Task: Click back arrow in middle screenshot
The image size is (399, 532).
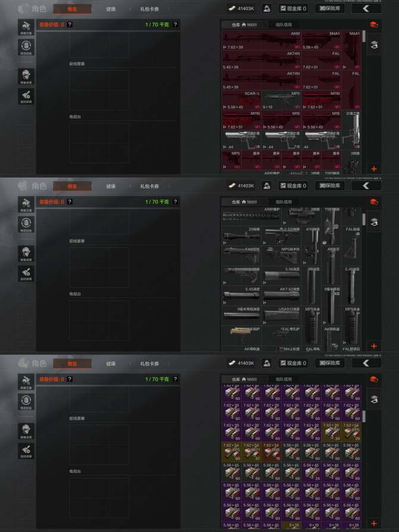Action: click(x=366, y=186)
